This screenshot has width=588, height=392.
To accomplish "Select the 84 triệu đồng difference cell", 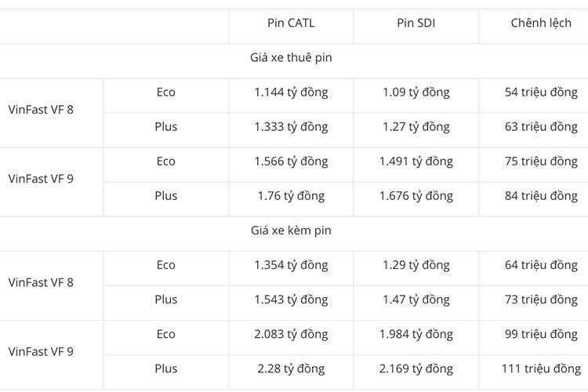I will 541,196.
